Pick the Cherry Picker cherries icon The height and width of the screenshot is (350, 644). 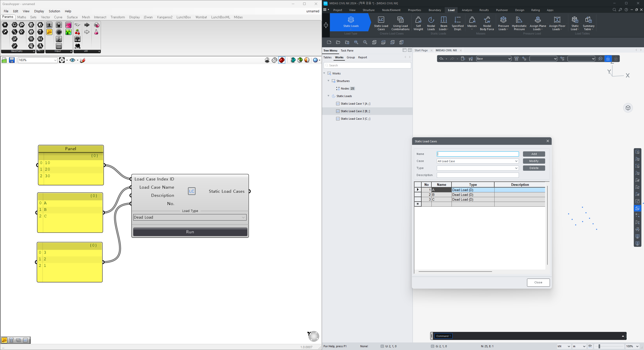click(77, 32)
